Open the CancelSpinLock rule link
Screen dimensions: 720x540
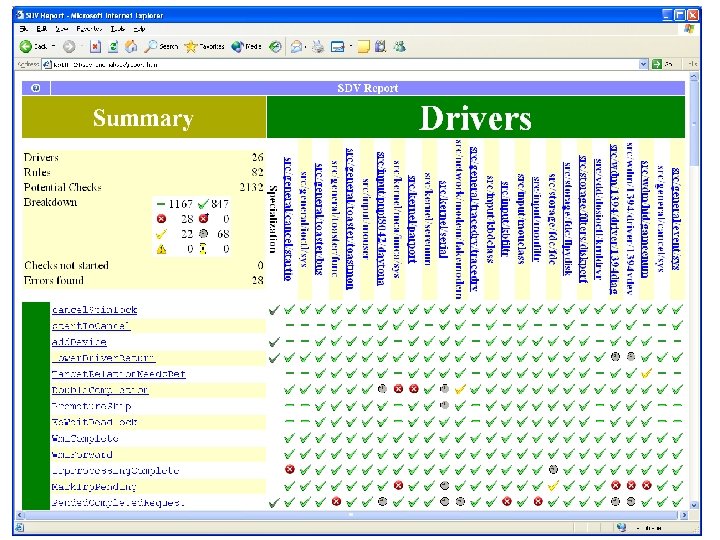(x=93, y=310)
